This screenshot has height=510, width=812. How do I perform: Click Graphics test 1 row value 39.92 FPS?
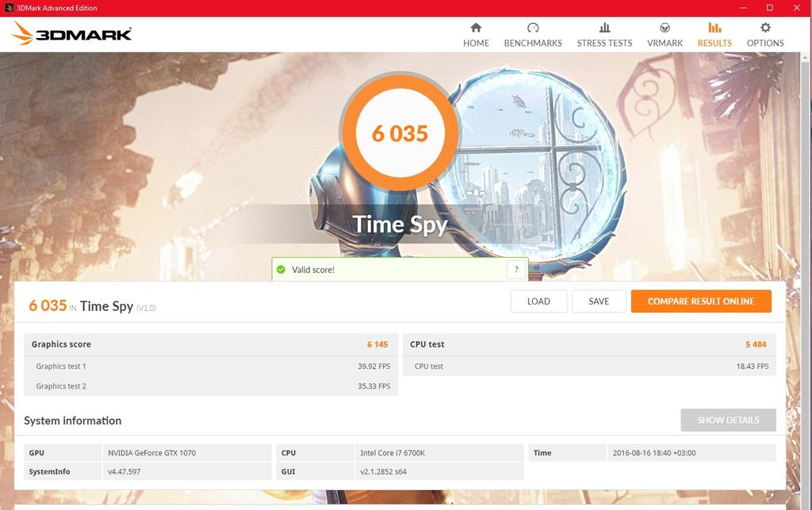[374, 366]
